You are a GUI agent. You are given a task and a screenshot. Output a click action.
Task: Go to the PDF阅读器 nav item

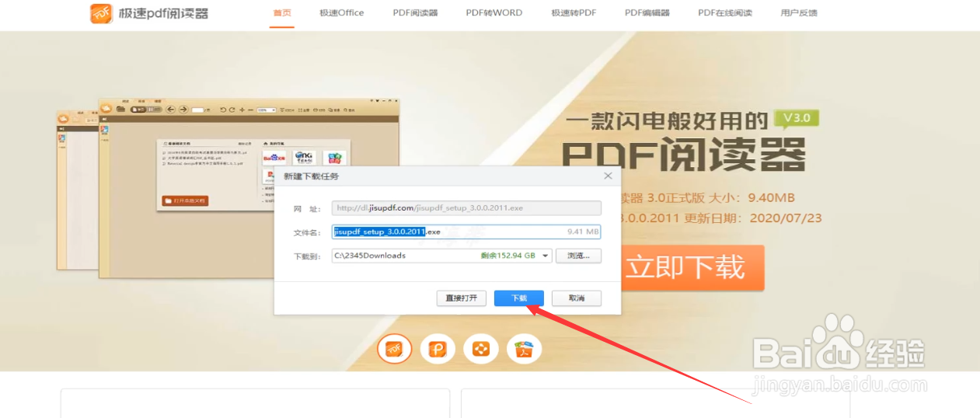coord(415,13)
